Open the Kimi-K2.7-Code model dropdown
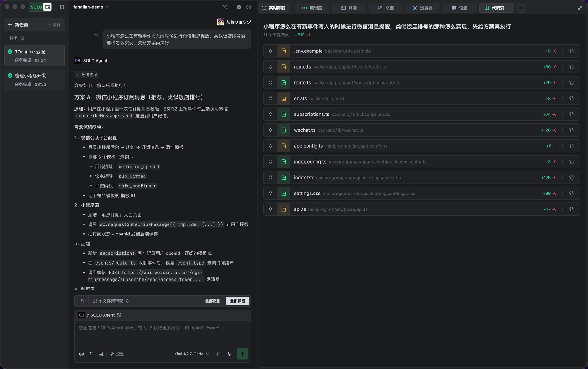 pos(191,354)
